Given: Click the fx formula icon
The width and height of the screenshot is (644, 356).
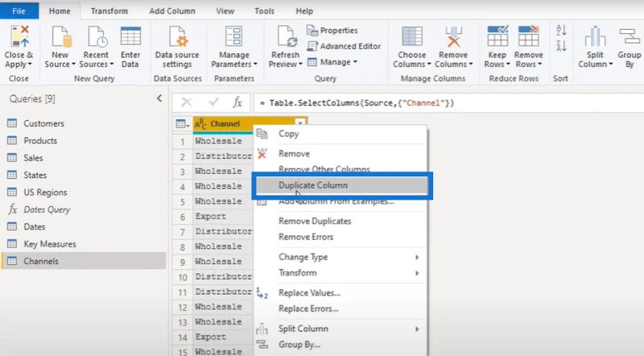Looking at the screenshot, I should click(237, 102).
